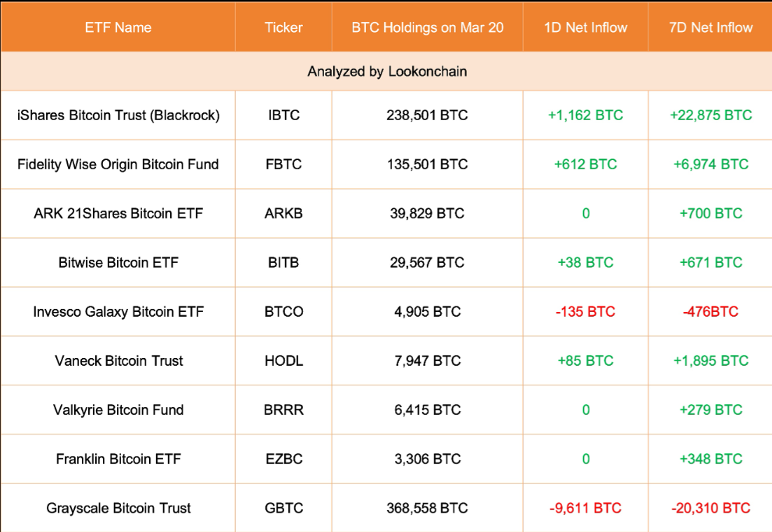Select Valkyrie Bitcoin Fund name cell
Image resolution: width=772 pixels, height=532 pixels.
coord(118,410)
